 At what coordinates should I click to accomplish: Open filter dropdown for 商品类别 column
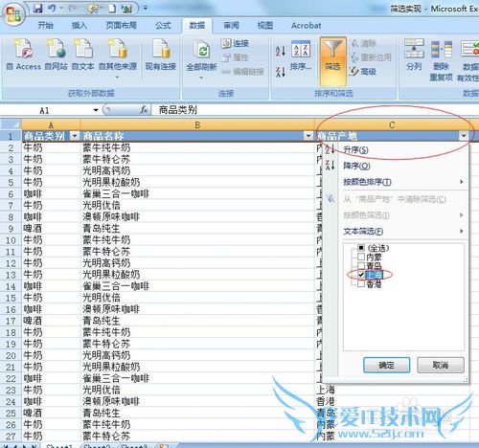tap(75, 136)
